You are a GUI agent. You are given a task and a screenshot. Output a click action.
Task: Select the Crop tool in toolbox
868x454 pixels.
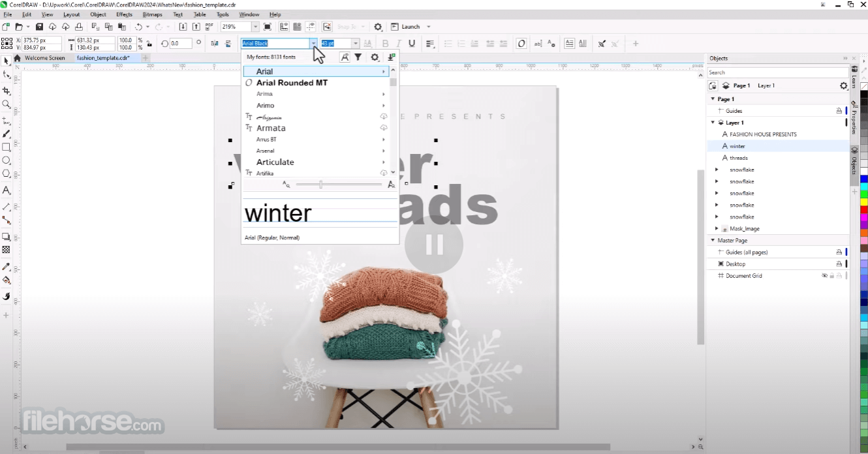[7, 91]
